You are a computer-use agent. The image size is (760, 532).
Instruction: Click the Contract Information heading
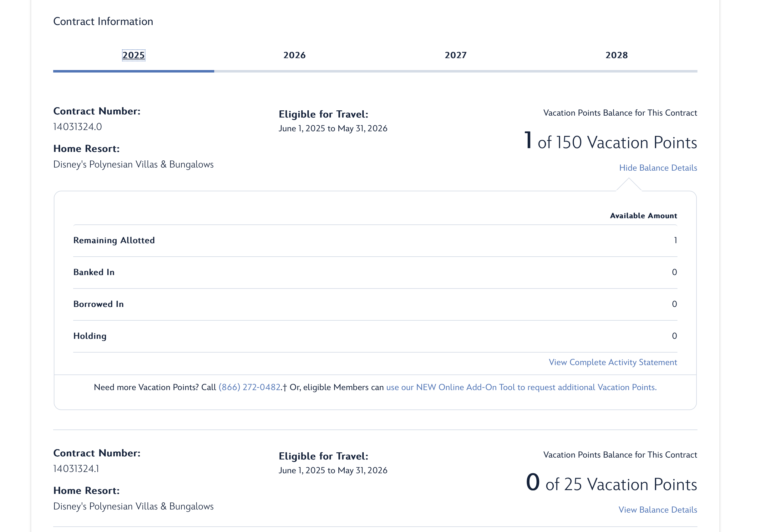click(103, 22)
